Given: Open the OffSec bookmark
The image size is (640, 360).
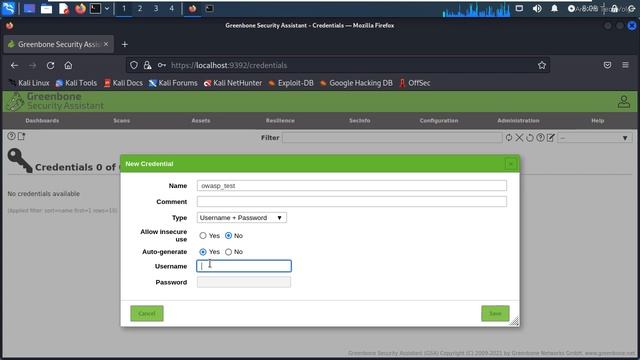Looking at the screenshot, I should (415, 83).
